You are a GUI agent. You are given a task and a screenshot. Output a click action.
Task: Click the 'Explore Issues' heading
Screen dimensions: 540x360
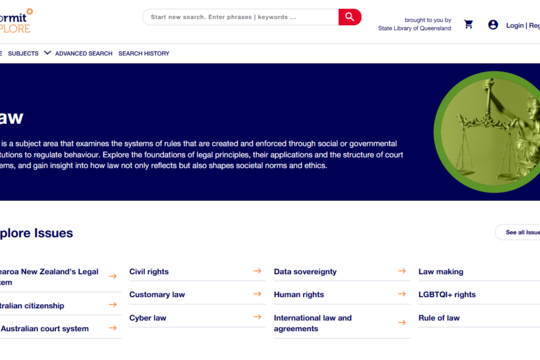pos(37,233)
